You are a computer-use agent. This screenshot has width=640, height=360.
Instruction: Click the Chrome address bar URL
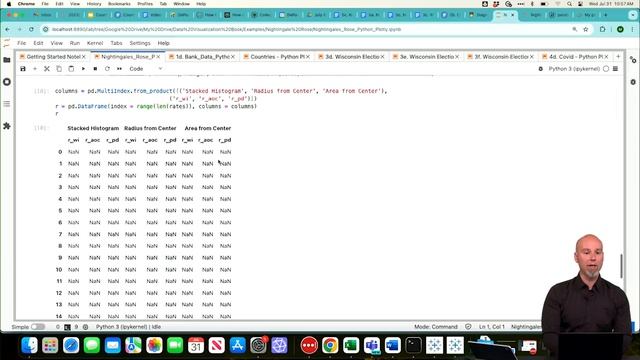pyautogui.click(x=227, y=29)
